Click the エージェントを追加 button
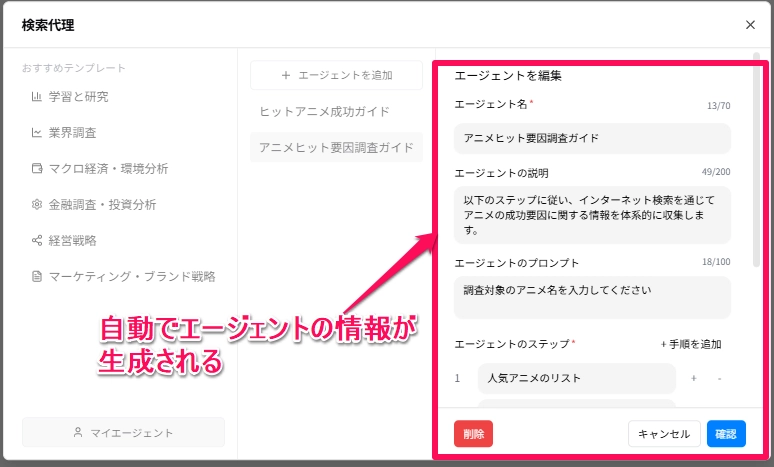Image resolution: width=774 pixels, height=467 pixels. tap(336, 75)
